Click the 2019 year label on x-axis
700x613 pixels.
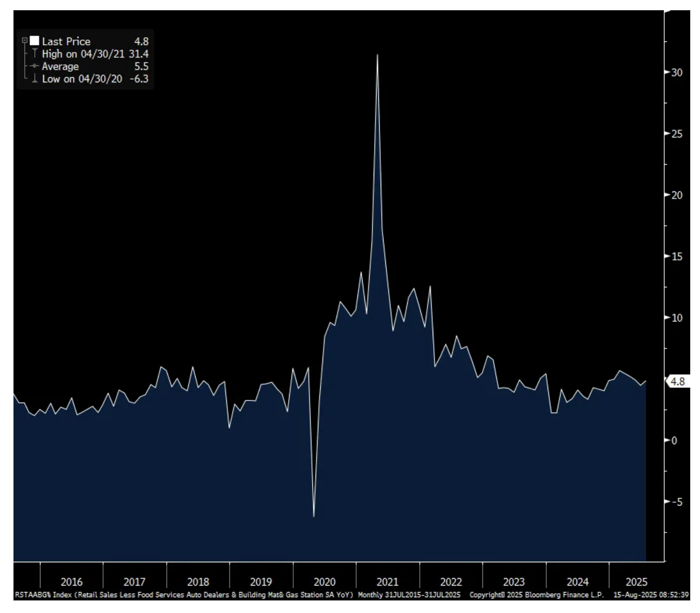261,582
